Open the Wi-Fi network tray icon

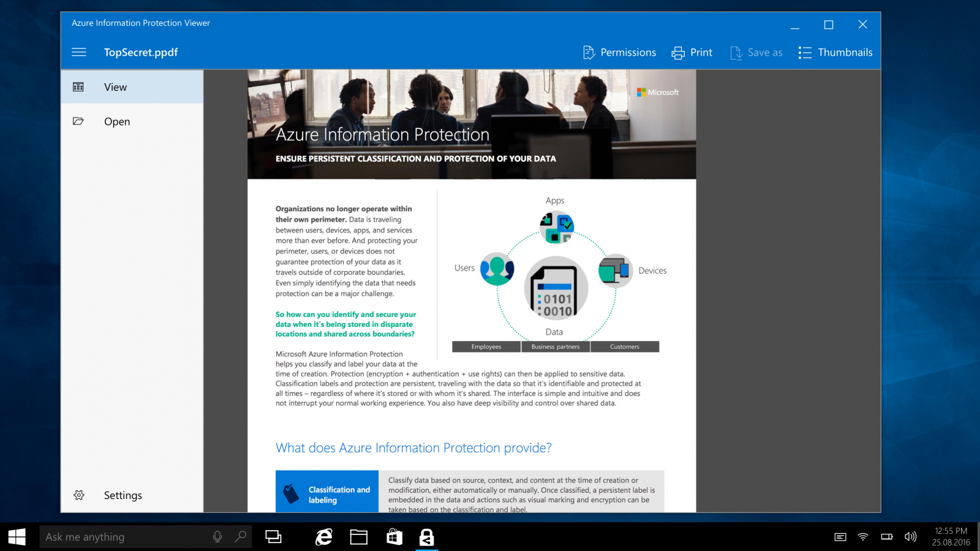[863, 537]
